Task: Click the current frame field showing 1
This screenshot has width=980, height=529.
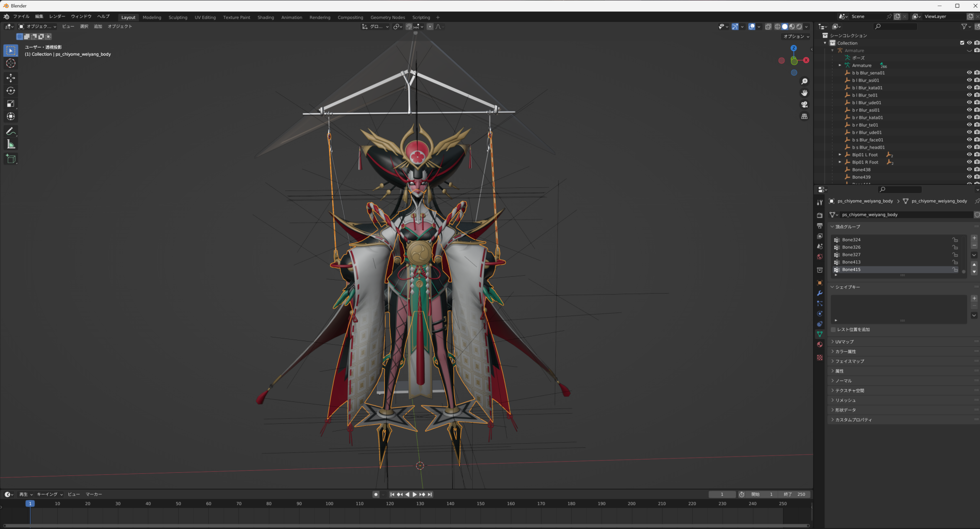Action: tap(722, 494)
